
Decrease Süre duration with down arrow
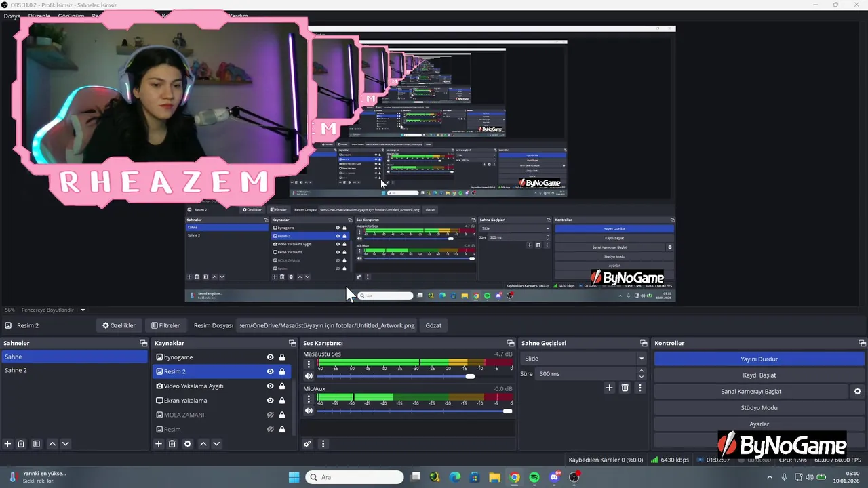tap(641, 377)
